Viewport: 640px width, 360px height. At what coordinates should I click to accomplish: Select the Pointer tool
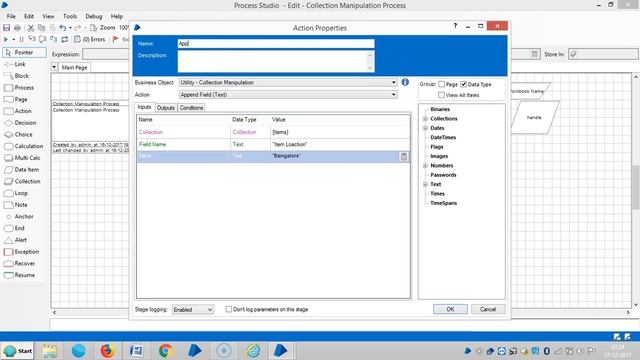pyautogui.click(x=24, y=53)
